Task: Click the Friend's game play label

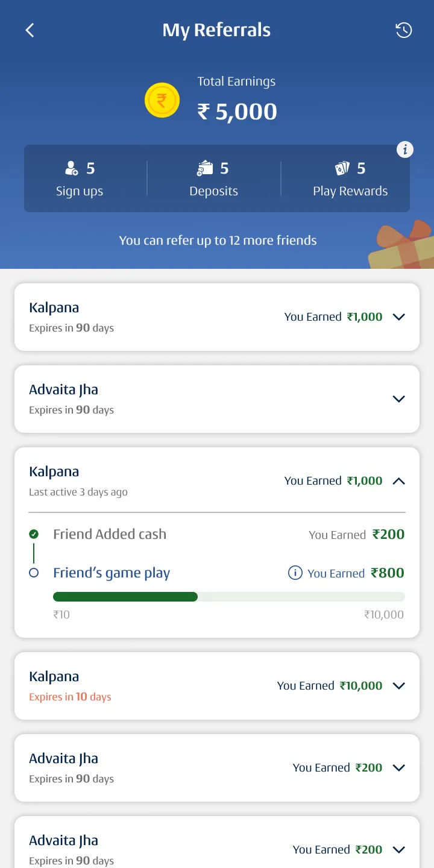Action: pyautogui.click(x=112, y=573)
